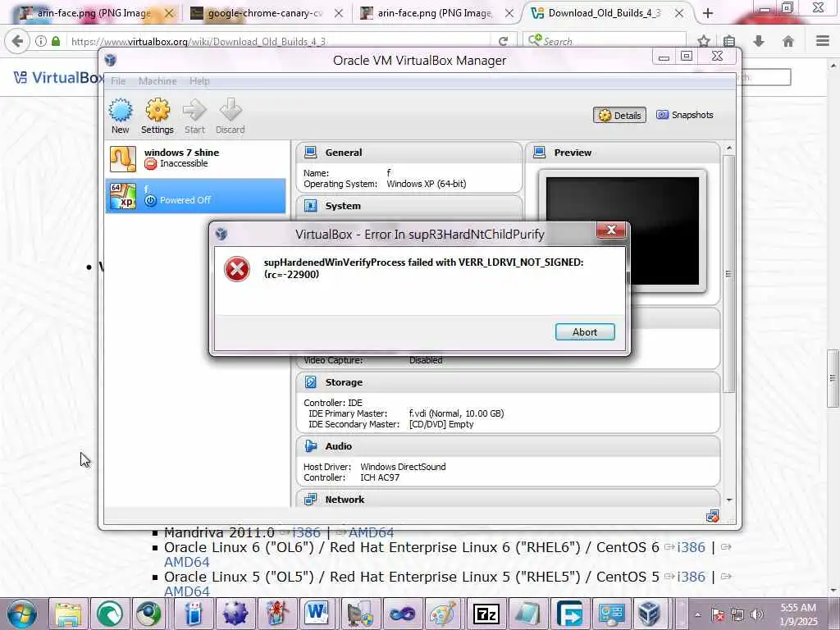Click the browser Home icon

[x=788, y=41]
